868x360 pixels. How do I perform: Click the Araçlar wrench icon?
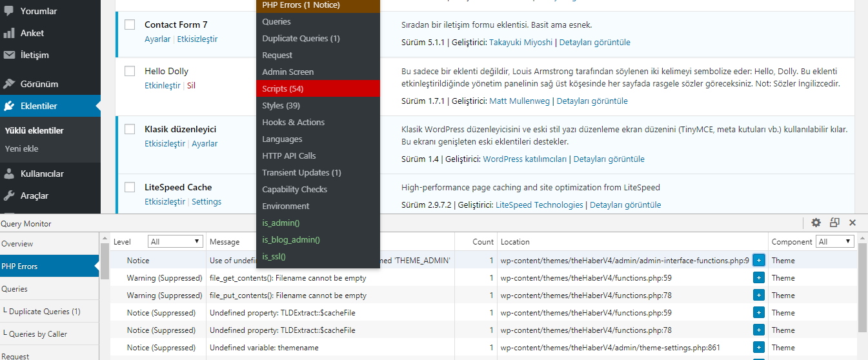point(9,195)
